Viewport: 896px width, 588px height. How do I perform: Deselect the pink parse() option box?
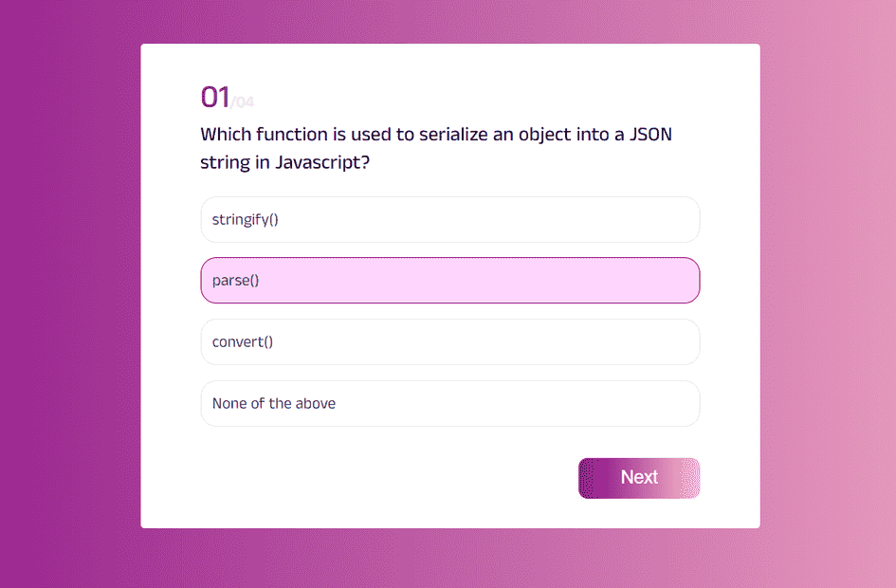pos(449,280)
